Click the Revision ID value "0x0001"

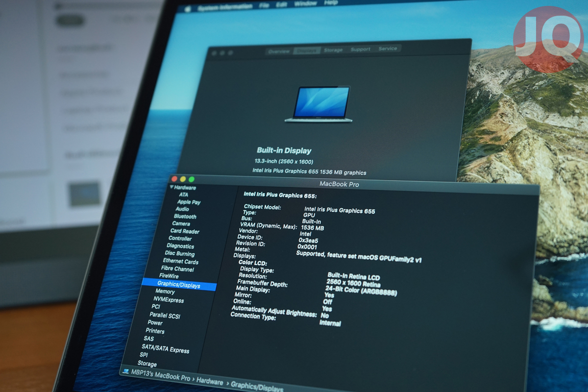click(x=307, y=247)
